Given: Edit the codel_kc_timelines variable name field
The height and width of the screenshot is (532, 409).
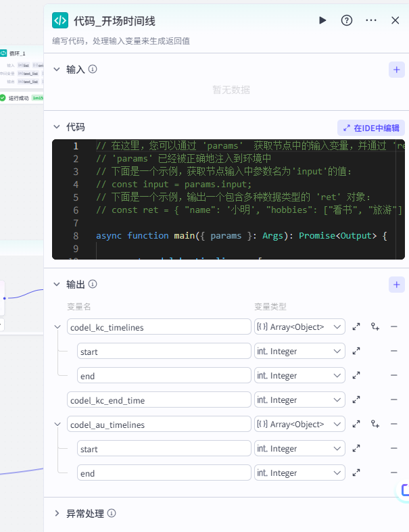Looking at the screenshot, I should pyautogui.click(x=159, y=327).
